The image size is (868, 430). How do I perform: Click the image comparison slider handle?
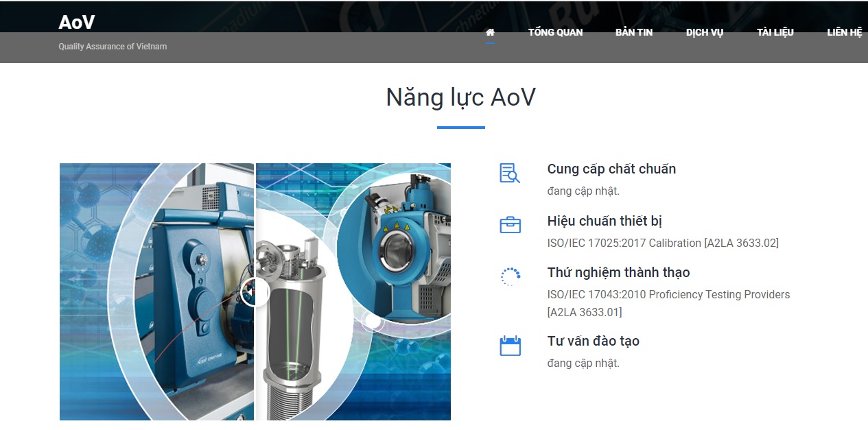255,292
